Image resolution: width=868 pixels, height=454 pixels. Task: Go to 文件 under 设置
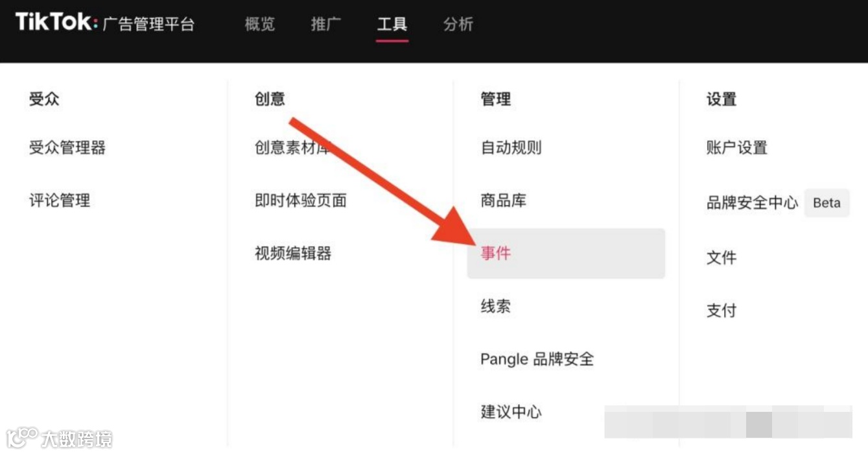[x=721, y=257]
